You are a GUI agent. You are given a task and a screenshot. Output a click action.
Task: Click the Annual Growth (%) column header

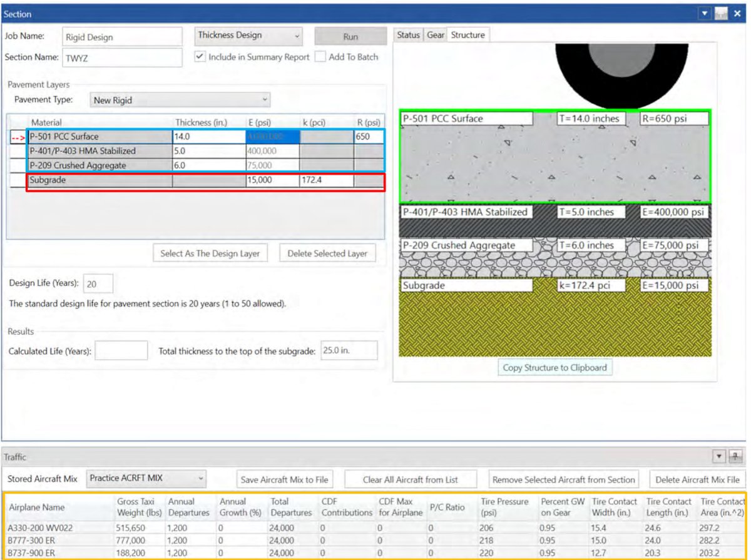tap(242, 507)
